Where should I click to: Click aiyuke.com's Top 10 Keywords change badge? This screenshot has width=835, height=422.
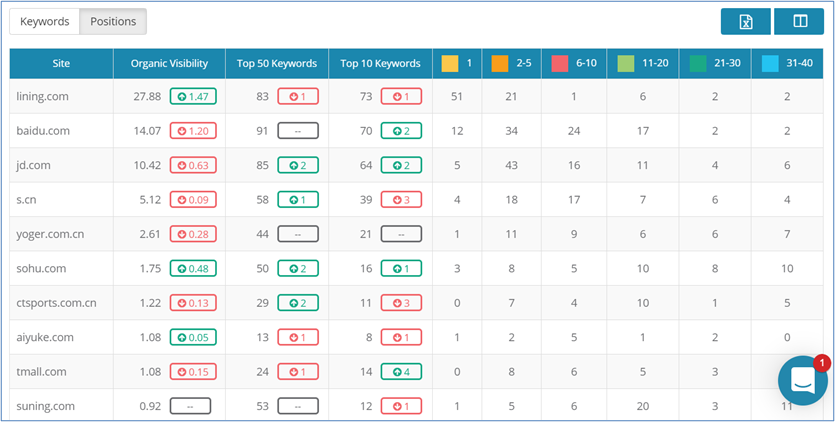pyautogui.click(x=402, y=337)
